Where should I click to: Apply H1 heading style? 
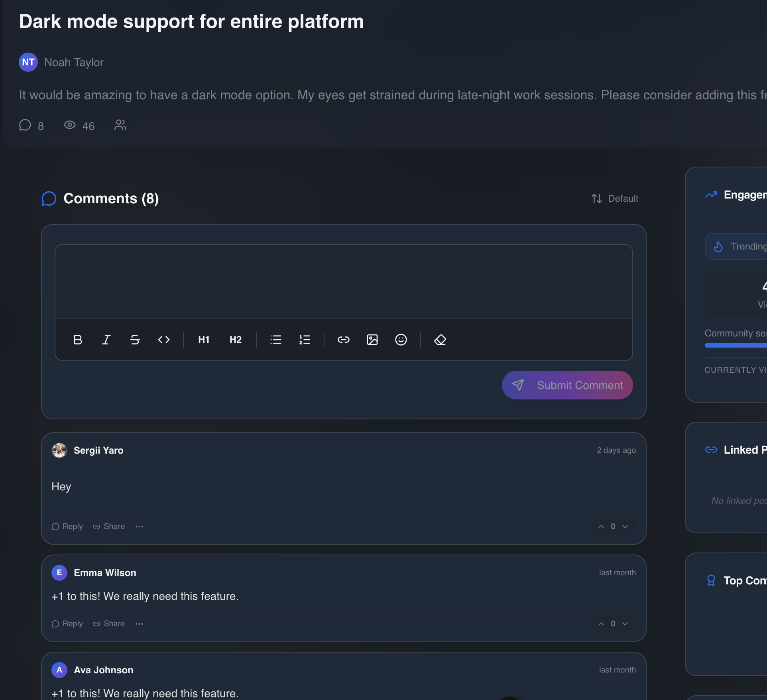click(204, 340)
